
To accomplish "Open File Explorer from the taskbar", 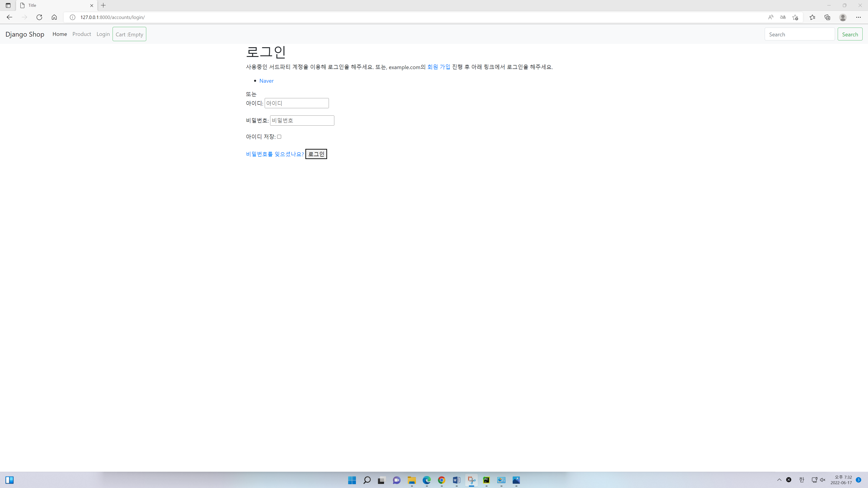I will [x=411, y=480].
